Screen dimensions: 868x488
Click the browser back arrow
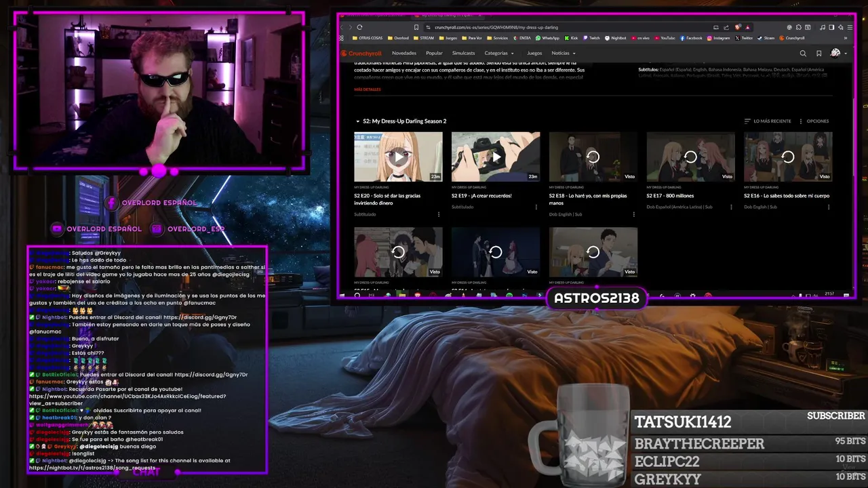(x=342, y=27)
